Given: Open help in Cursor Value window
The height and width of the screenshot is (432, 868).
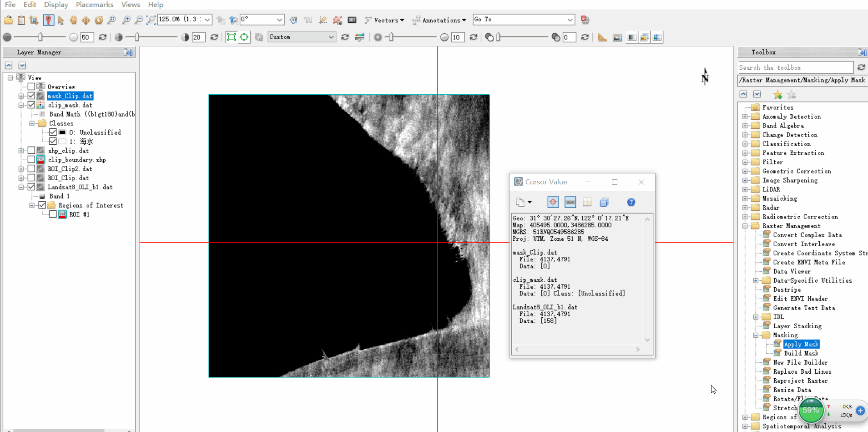Looking at the screenshot, I should point(631,202).
